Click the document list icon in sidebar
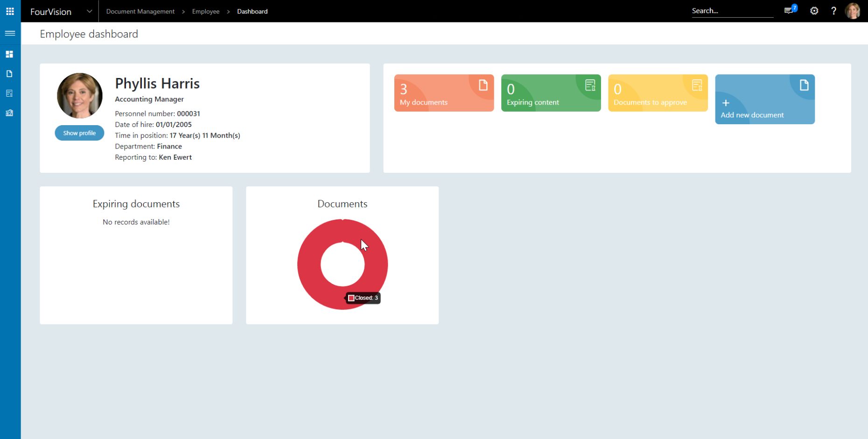The image size is (868, 439). [x=10, y=93]
